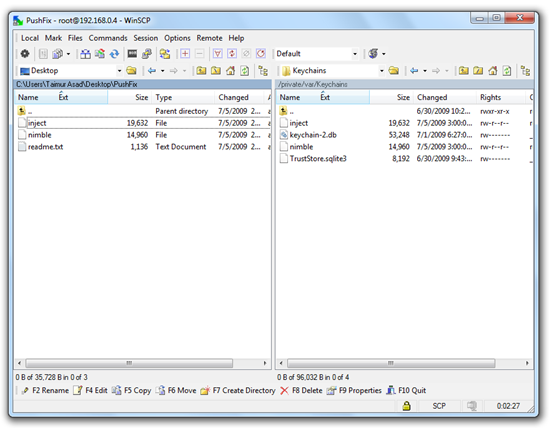549x428 pixels.
Task: Open the Keychains remote directory dropdown
Action: (382, 71)
